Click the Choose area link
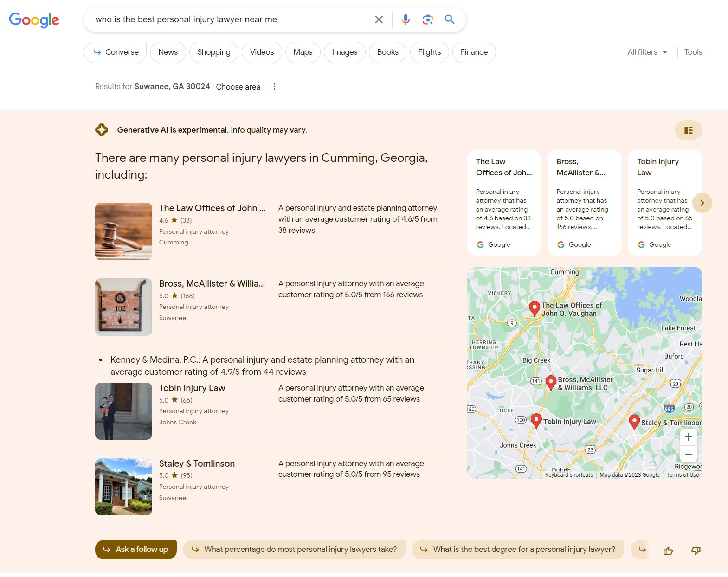728x577 pixels. pyautogui.click(x=238, y=87)
